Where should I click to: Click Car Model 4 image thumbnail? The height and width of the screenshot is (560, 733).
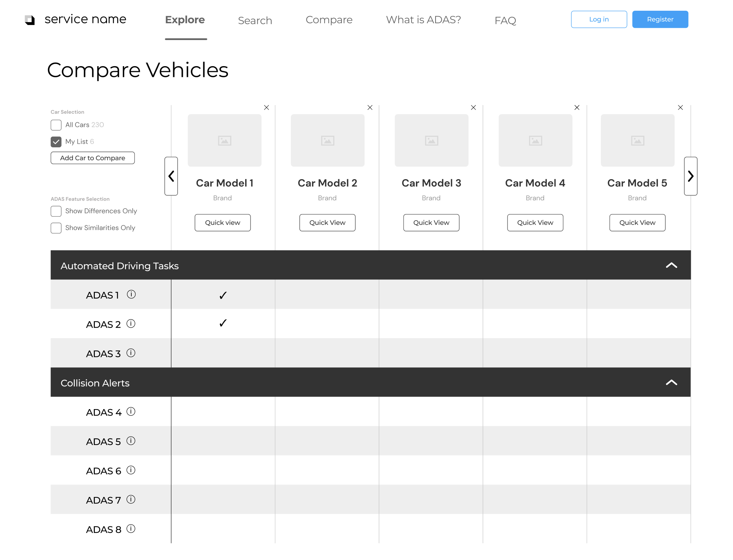535,140
